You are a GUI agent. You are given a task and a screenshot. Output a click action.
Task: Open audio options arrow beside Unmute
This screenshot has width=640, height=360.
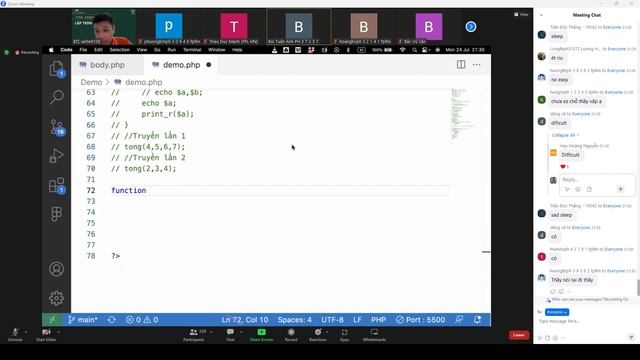pos(26,332)
